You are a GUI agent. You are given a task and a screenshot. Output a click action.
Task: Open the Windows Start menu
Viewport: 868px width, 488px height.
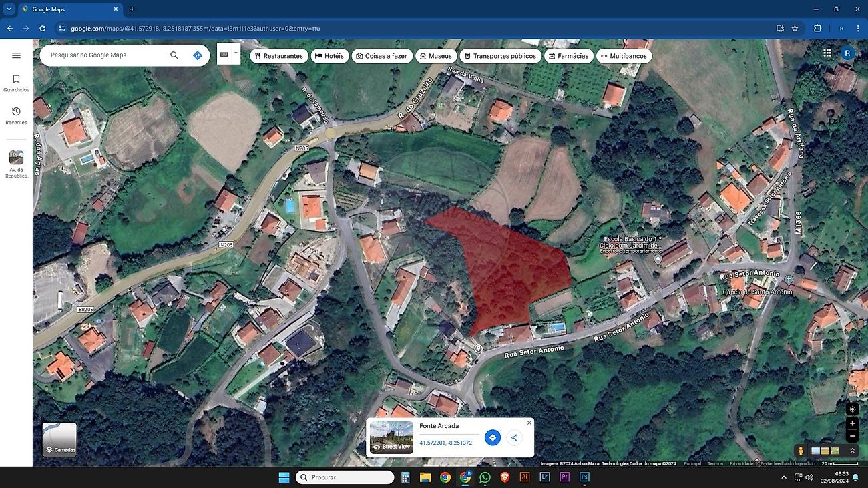click(284, 477)
